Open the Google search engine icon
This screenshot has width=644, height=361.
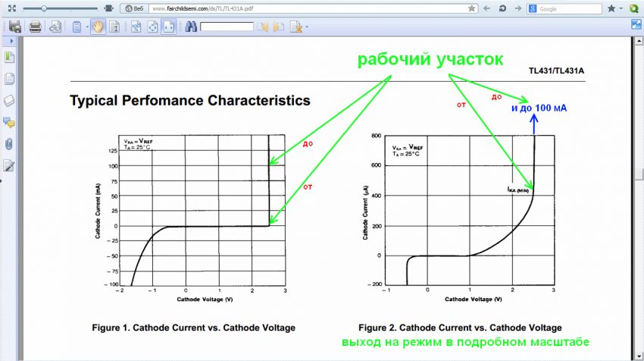click(x=533, y=8)
